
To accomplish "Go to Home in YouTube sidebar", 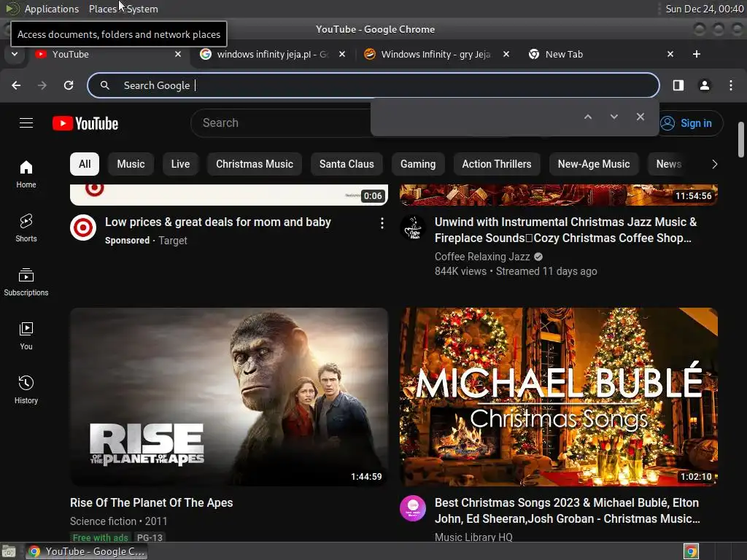I will [26, 174].
